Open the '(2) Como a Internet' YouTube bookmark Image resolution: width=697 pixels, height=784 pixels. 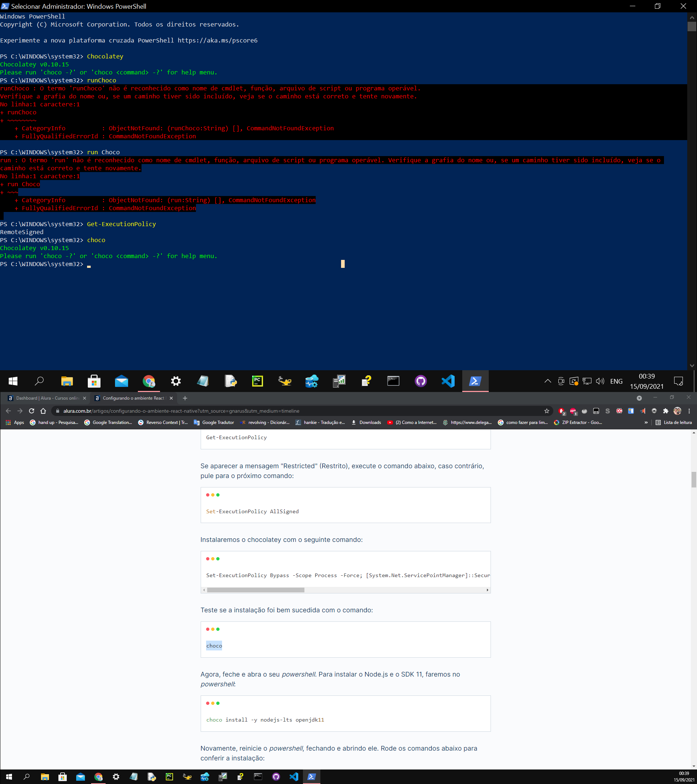[412, 422]
